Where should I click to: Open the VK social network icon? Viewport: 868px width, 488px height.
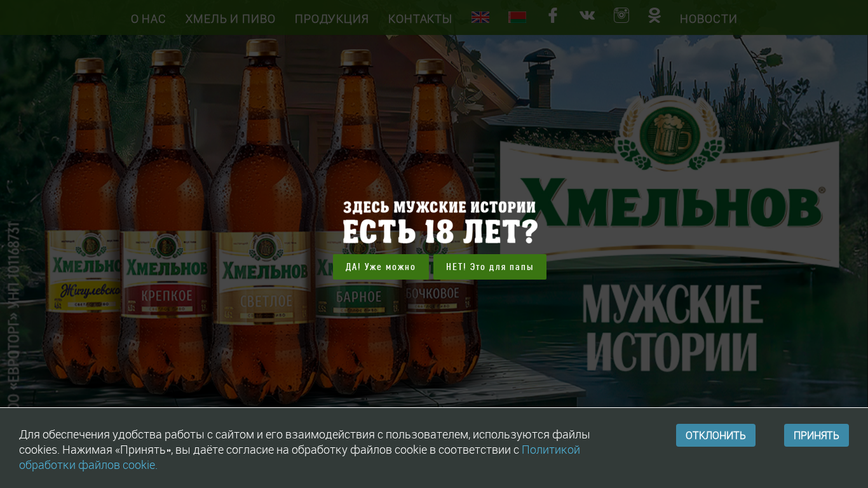point(587,15)
